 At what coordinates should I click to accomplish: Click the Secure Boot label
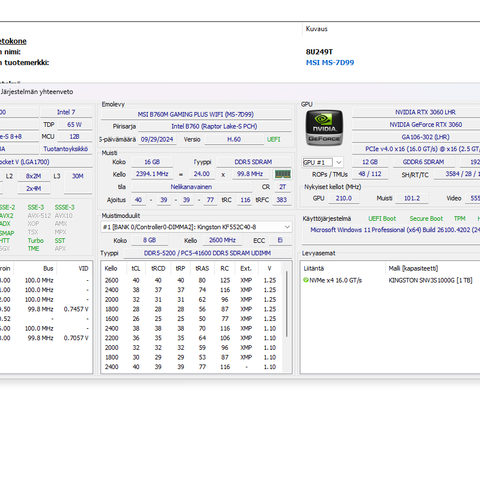coord(426,219)
